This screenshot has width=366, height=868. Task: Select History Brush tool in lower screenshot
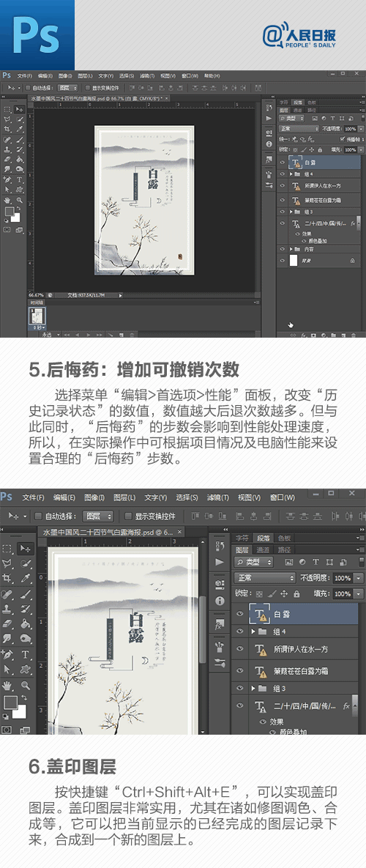click(25, 609)
